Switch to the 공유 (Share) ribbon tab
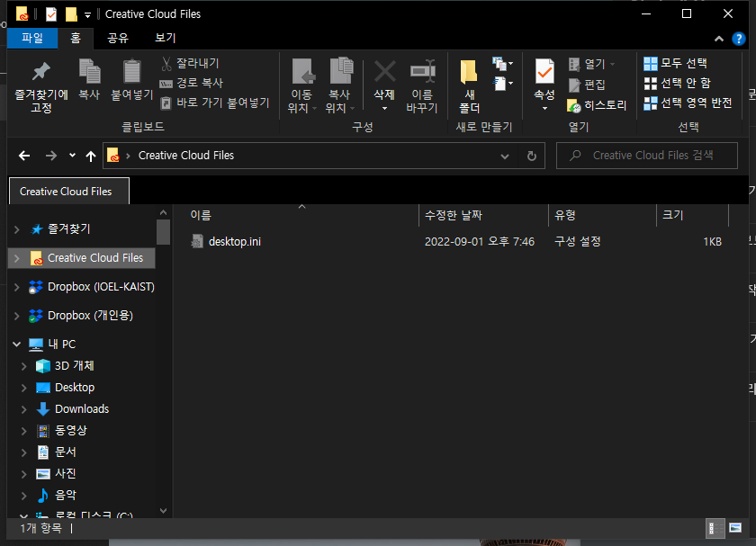The image size is (756, 546). point(118,38)
